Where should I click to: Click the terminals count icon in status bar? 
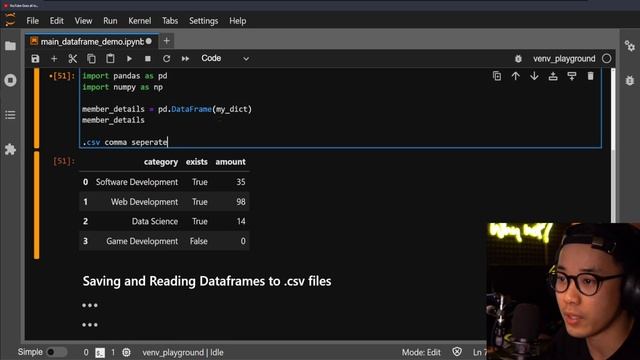pos(100,353)
